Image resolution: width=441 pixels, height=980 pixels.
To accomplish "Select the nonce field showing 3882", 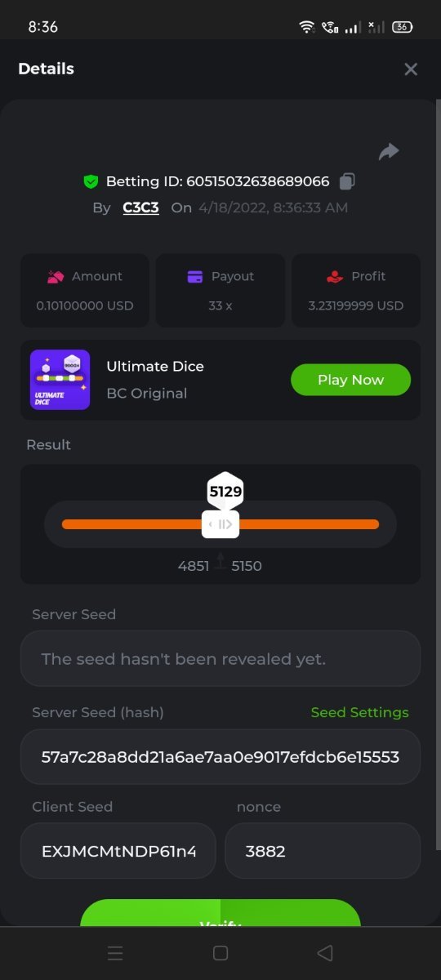I will (323, 851).
